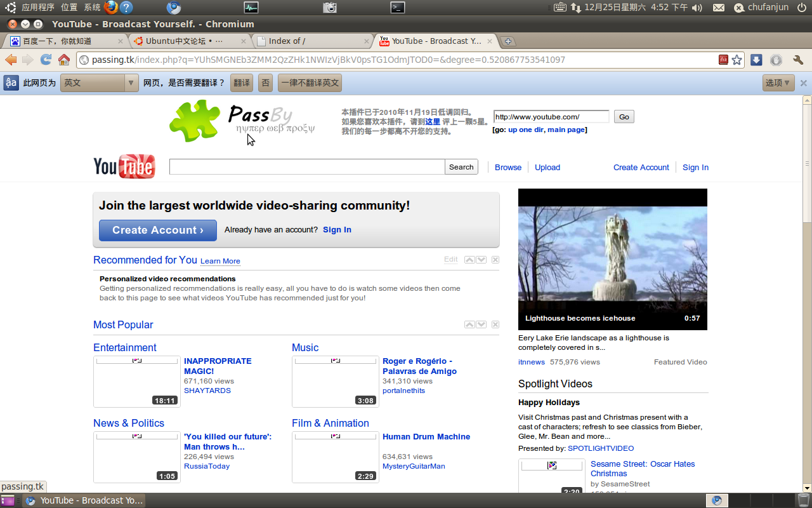Open the chufanjun user menu
The height and width of the screenshot is (508, 812).
[x=760, y=8]
